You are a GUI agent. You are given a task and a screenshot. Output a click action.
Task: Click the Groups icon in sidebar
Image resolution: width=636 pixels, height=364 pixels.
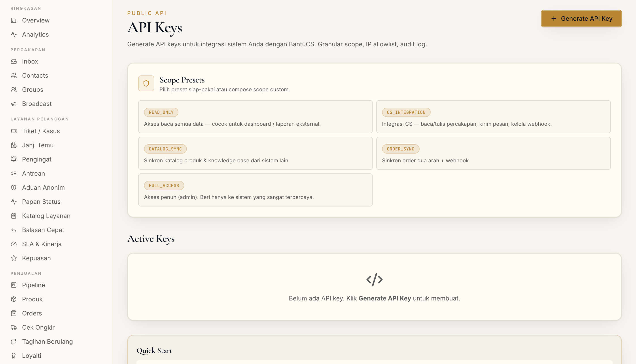(x=14, y=90)
